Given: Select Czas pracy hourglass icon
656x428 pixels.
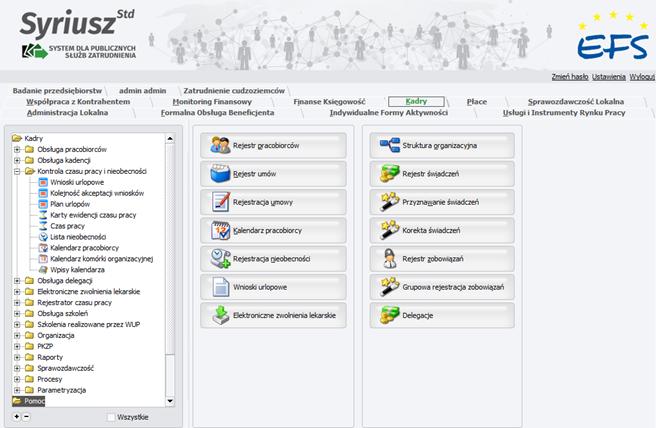Looking at the screenshot, I should (43, 226).
